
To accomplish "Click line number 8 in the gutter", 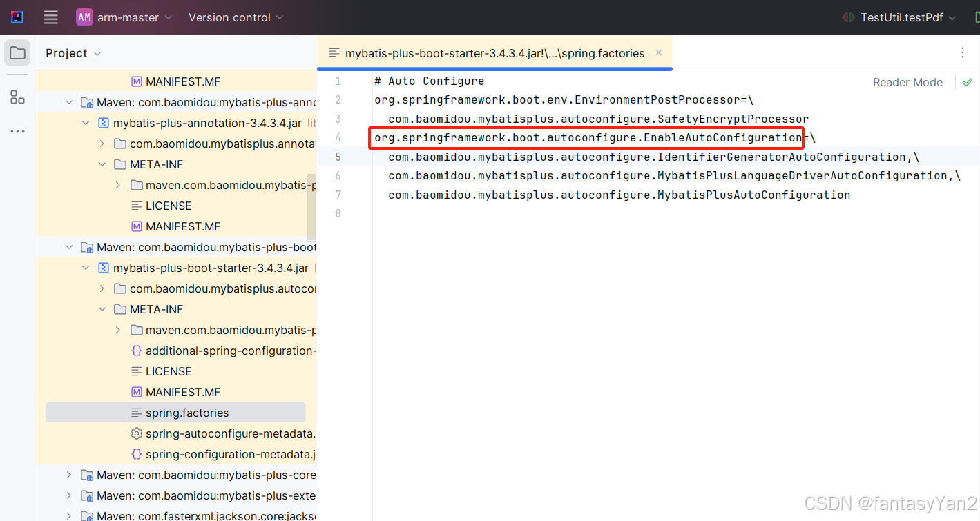I will (x=338, y=213).
